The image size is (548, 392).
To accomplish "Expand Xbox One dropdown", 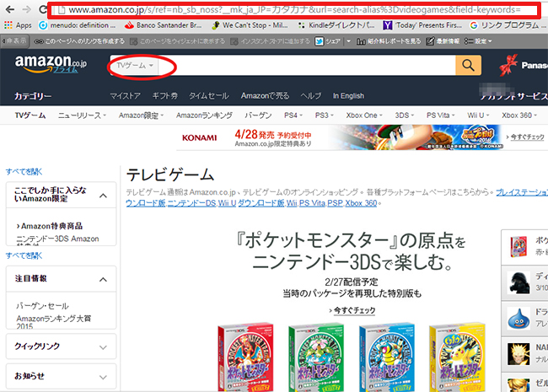I will click(x=364, y=115).
